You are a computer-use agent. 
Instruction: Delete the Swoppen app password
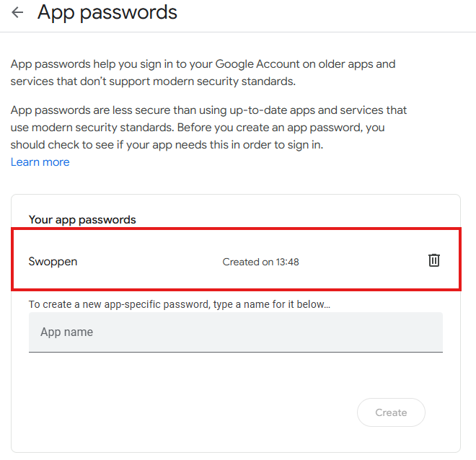[433, 260]
